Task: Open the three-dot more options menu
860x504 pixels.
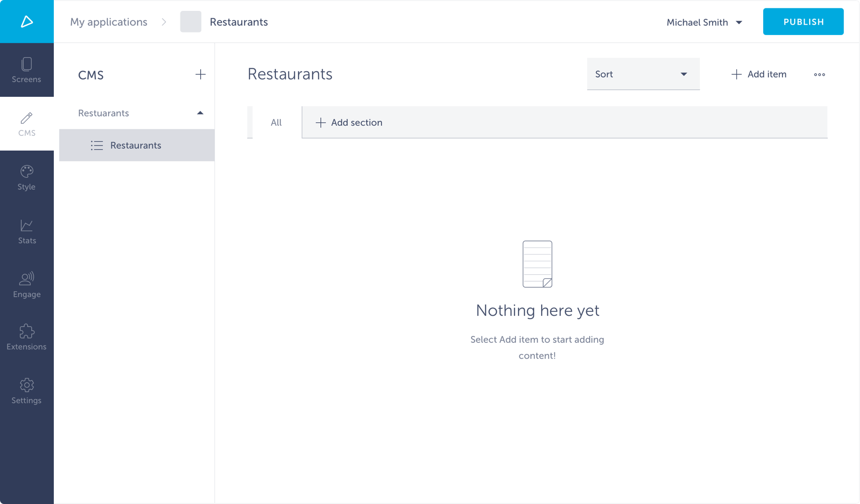Action: [819, 75]
